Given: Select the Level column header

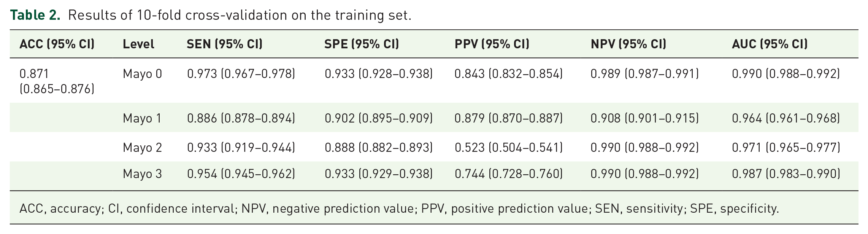Looking at the screenshot, I should point(138,44).
